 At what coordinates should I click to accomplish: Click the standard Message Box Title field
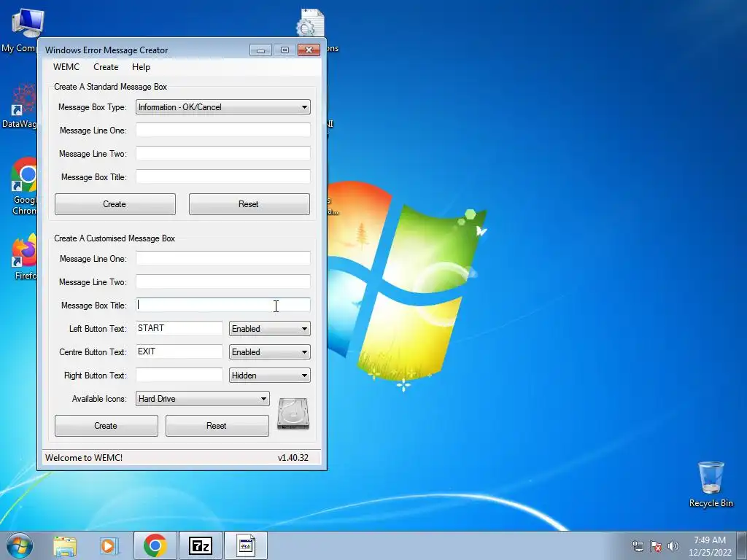click(x=223, y=176)
